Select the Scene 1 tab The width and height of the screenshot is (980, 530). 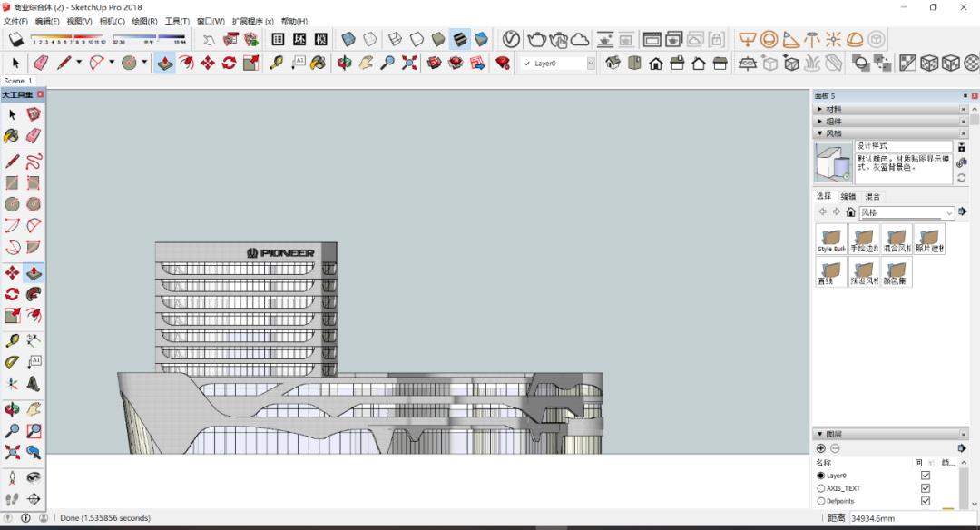coord(17,81)
